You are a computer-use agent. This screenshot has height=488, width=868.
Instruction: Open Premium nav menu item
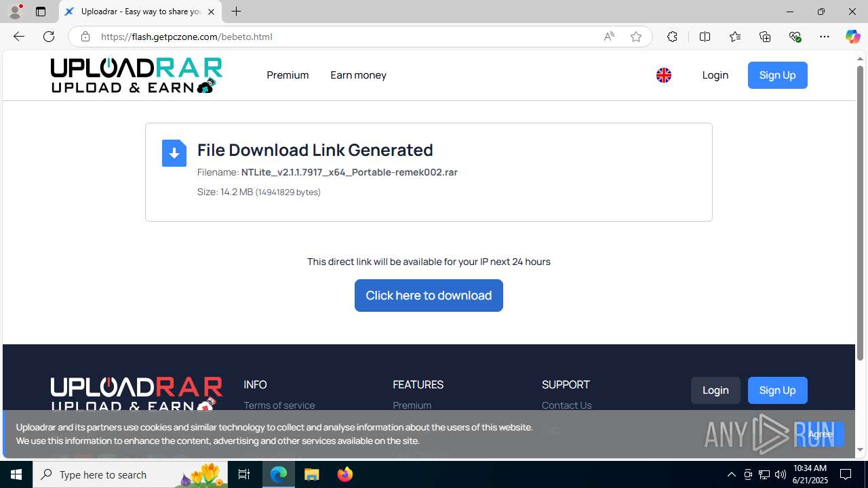(288, 75)
